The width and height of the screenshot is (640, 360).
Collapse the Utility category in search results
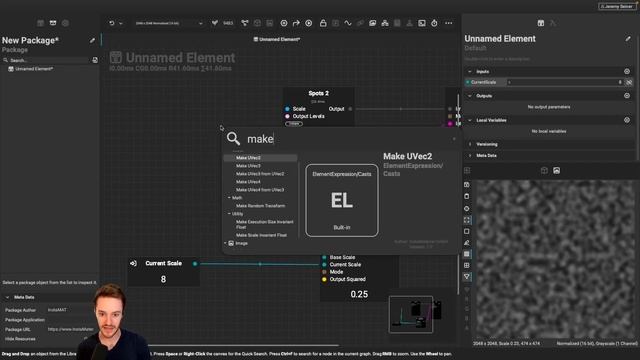(229, 213)
